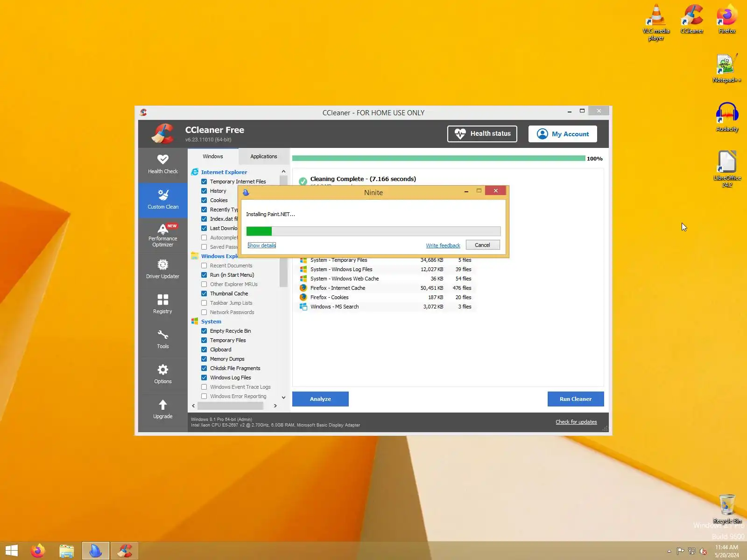
Task: Click the Firefox - Cookies row icon
Action: (x=303, y=297)
